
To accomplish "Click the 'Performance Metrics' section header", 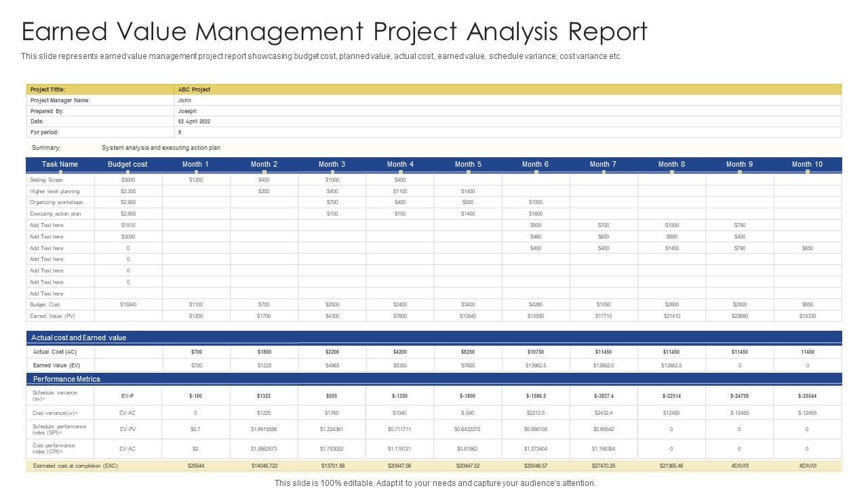I will 66,379.
